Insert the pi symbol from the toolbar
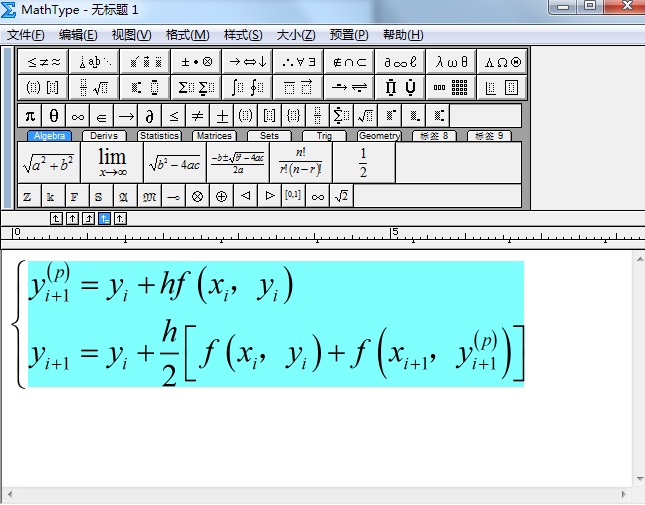The width and height of the screenshot is (645, 505). click(x=30, y=115)
